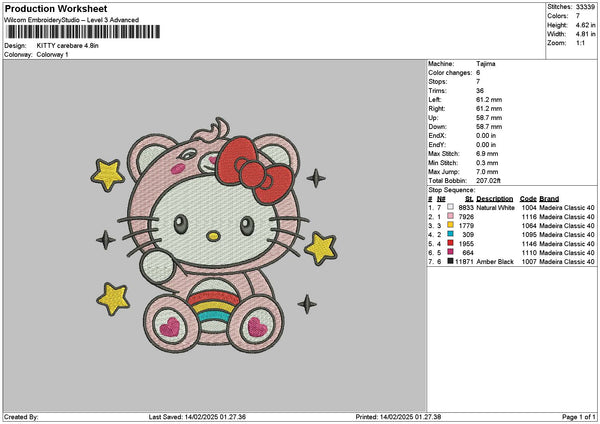
Task: Select the Amber Black description text
Action: click(x=495, y=262)
